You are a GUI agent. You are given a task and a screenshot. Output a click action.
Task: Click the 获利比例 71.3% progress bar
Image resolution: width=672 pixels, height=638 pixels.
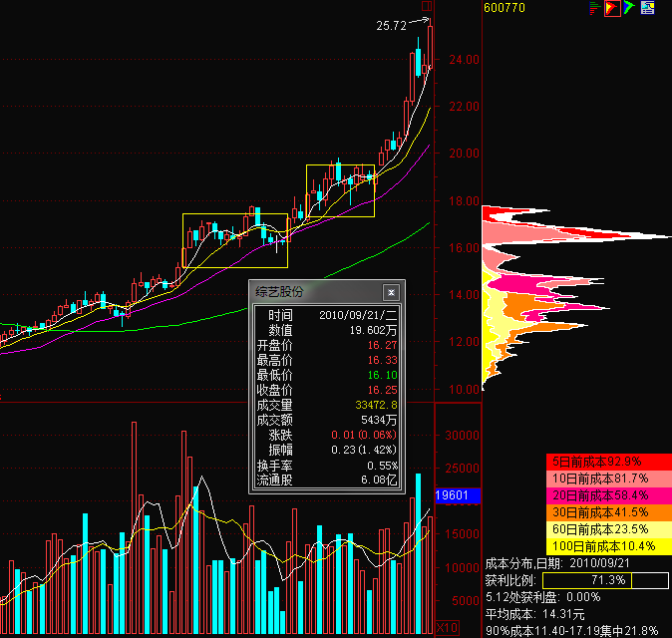coord(604,579)
